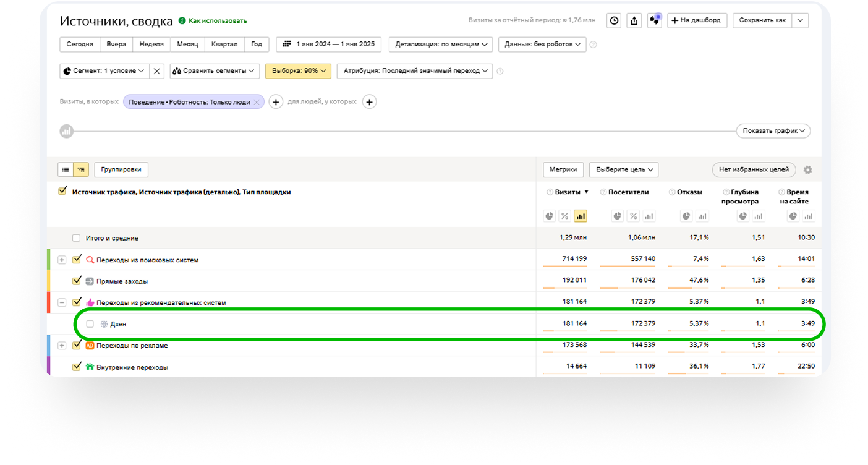The image size is (868, 465).
Task: Show pie chart for Глубина просмотра
Action: pos(742,216)
